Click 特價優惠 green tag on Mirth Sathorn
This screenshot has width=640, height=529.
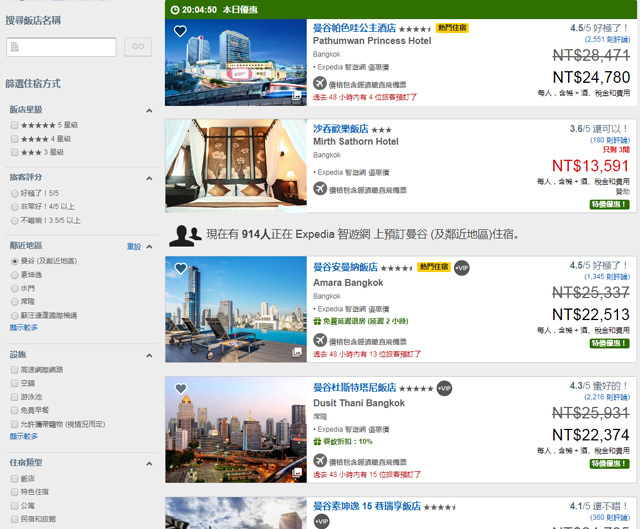(609, 204)
